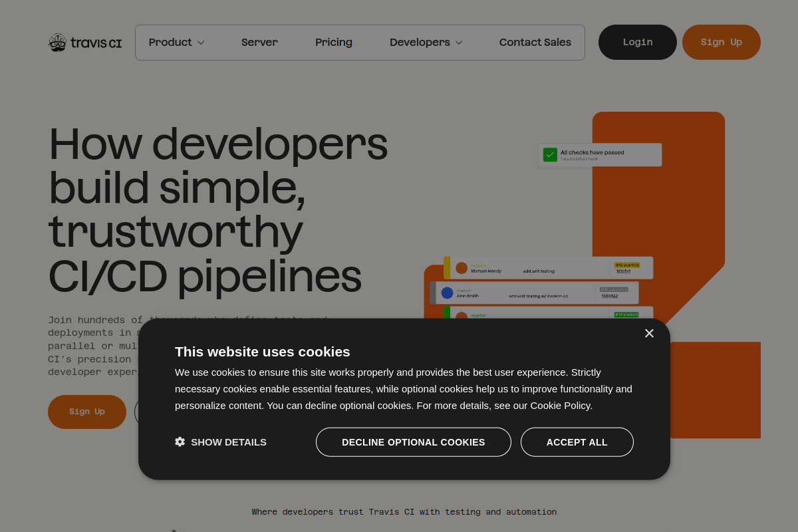Image resolution: width=798 pixels, height=532 pixels.
Task: Accept all cookies
Action: pos(577,442)
